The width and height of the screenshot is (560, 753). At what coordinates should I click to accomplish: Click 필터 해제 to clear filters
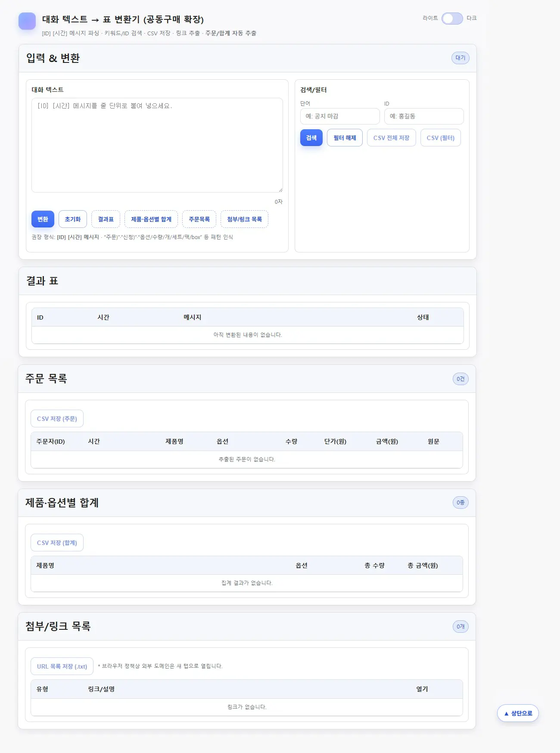pos(345,138)
